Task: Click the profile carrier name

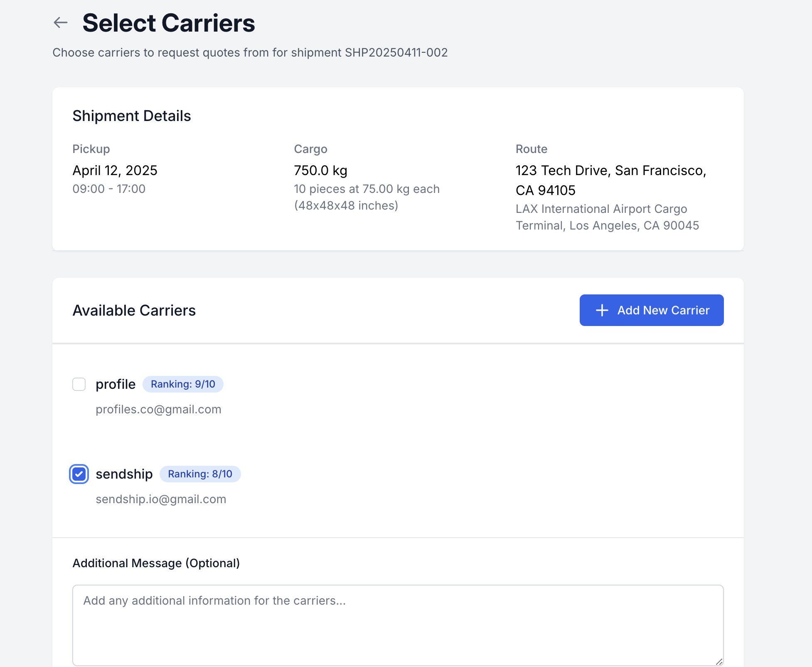Action: (116, 384)
